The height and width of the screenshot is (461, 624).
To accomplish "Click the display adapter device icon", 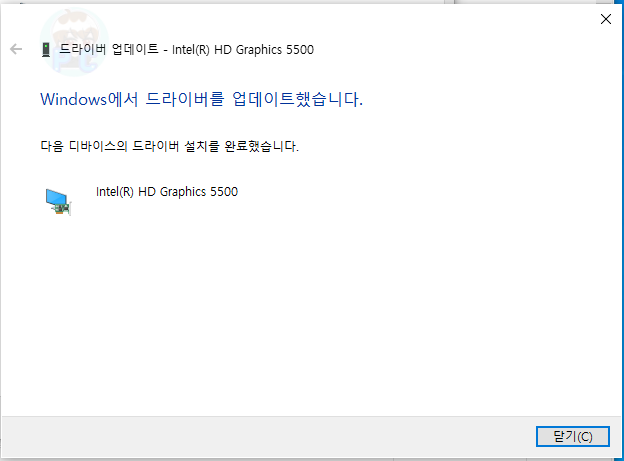I will [x=58, y=202].
